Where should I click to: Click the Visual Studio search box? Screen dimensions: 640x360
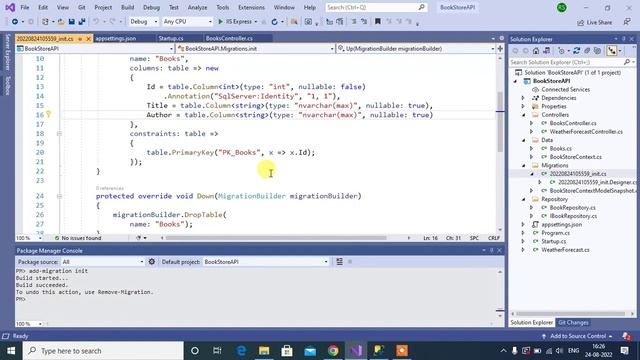[376, 7]
